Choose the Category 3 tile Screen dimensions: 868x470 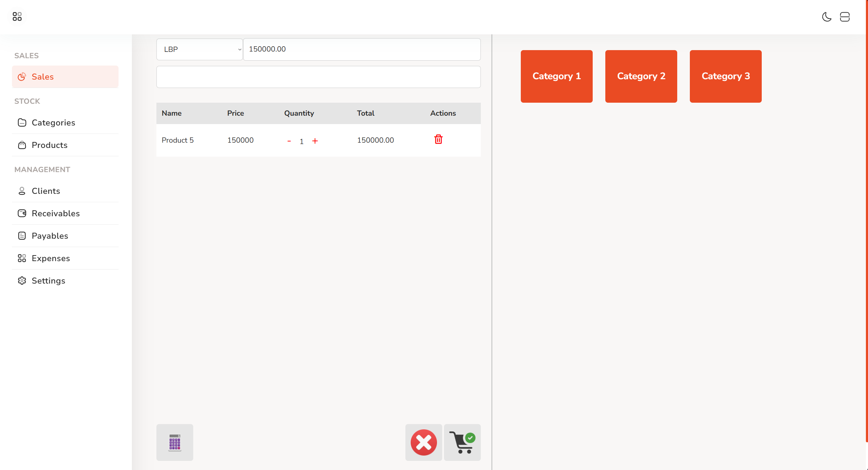pos(726,76)
